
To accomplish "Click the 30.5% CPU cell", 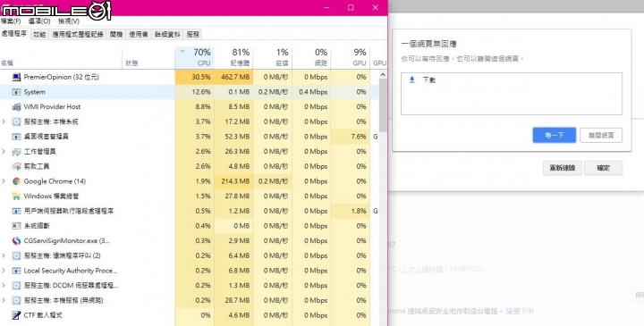I will [x=195, y=77].
